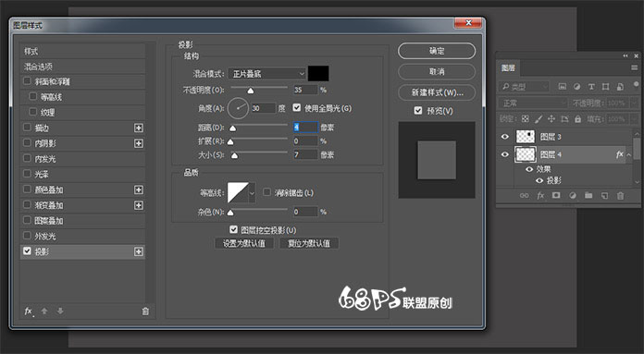Open the black shadow color swatch

[318, 73]
